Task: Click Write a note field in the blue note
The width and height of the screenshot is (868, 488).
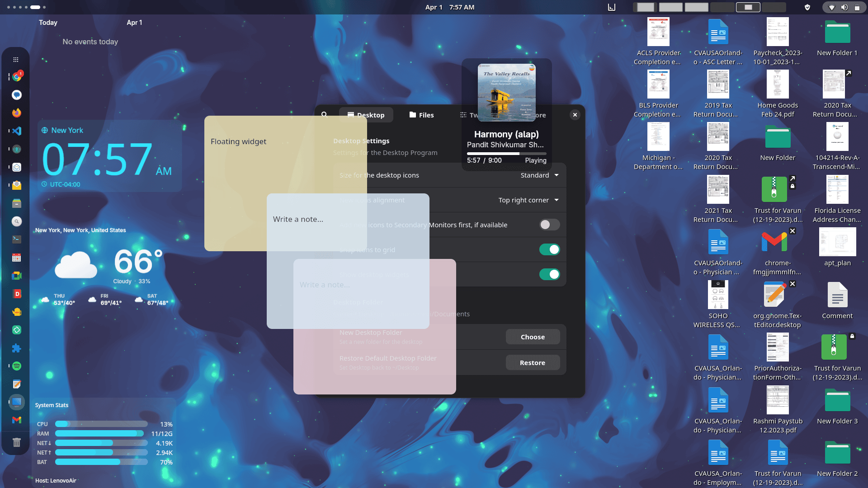Action: [298, 219]
